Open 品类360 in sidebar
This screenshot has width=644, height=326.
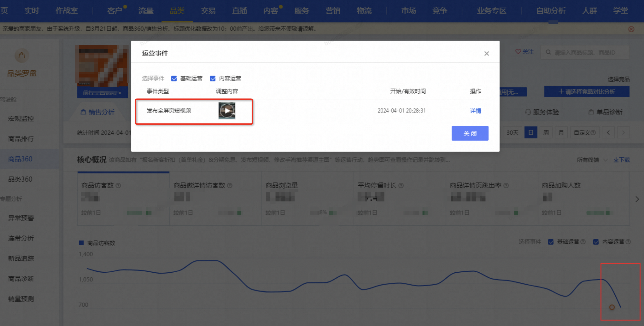20,179
